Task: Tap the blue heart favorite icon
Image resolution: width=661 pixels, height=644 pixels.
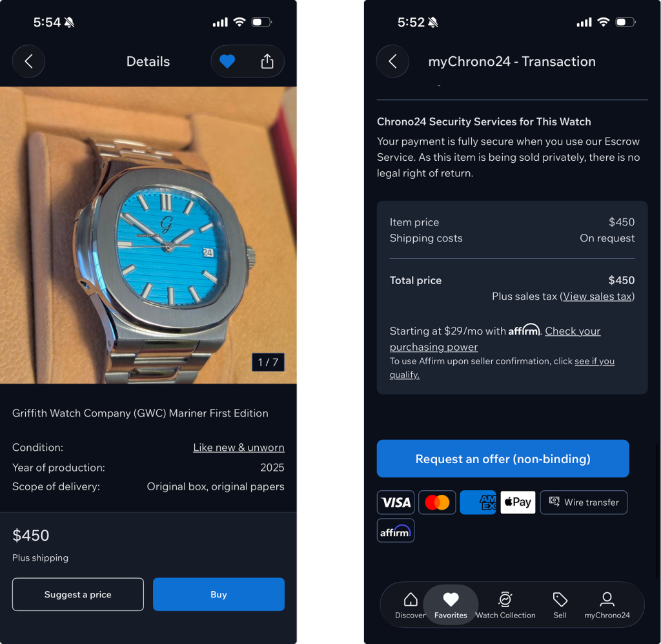Action: [227, 61]
